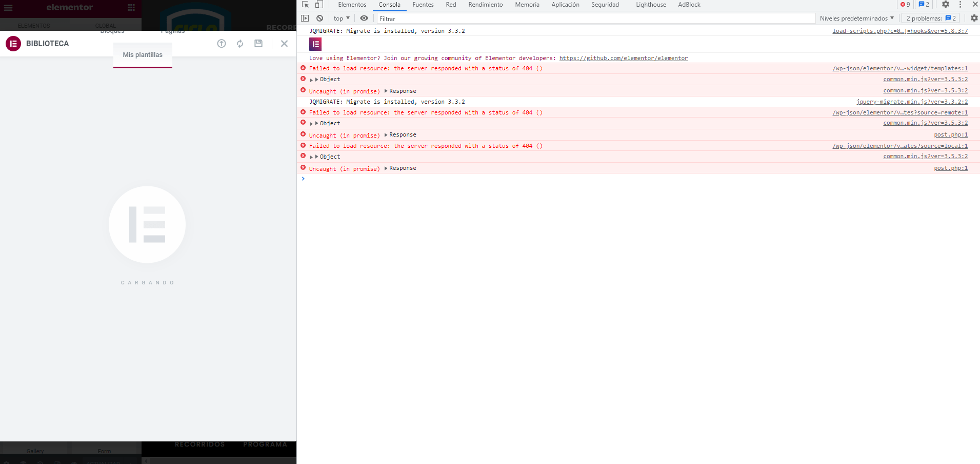Close the DevTools panel

(975, 5)
